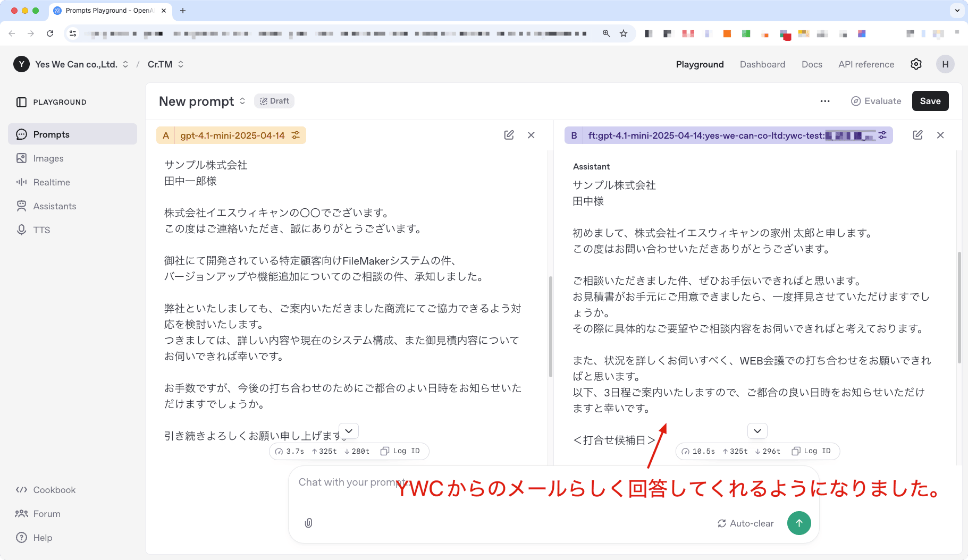This screenshot has width=968, height=560.
Task: Attach a file using the paperclip
Action: [309, 523]
